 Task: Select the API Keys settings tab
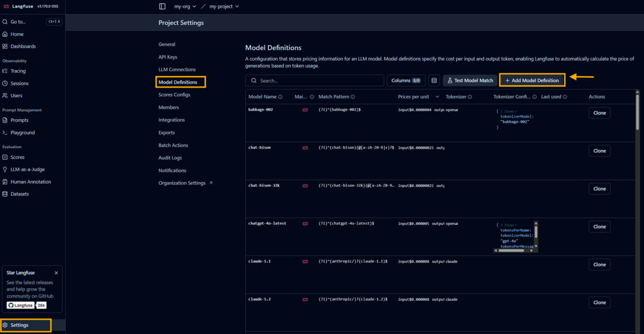point(167,57)
